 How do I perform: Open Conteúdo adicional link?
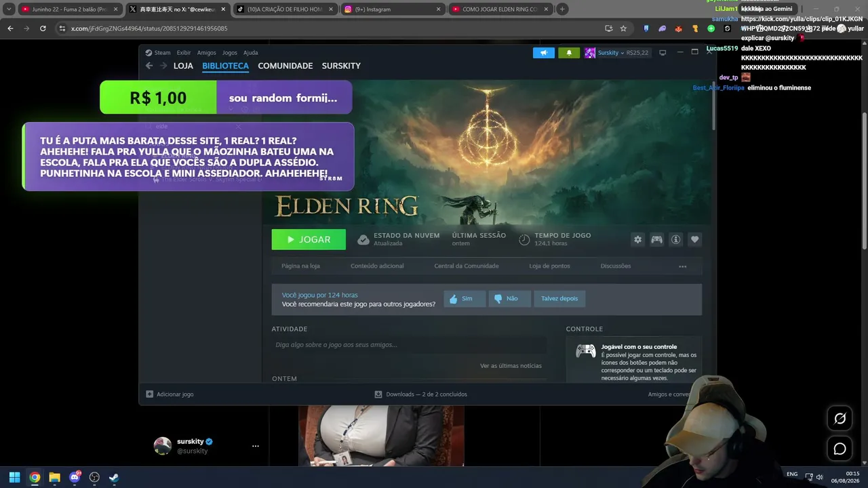pyautogui.click(x=377, y=266)
